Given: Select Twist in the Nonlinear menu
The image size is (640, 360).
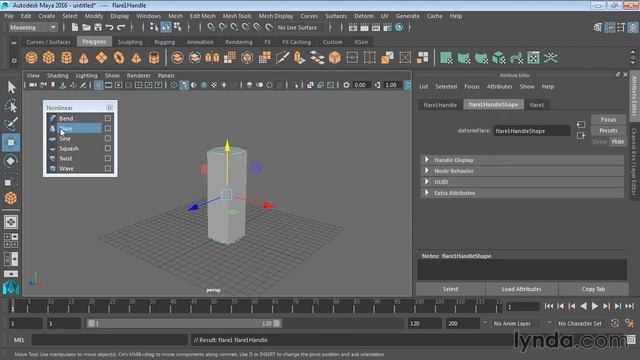Looking at the screenshot, I should pyautogui.click(x=66, y=158).
